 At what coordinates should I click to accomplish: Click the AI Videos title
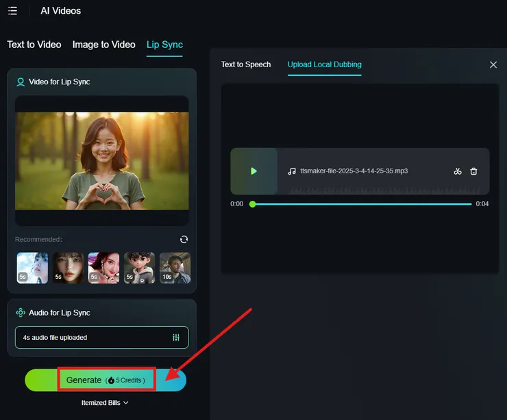pos(61,11)
